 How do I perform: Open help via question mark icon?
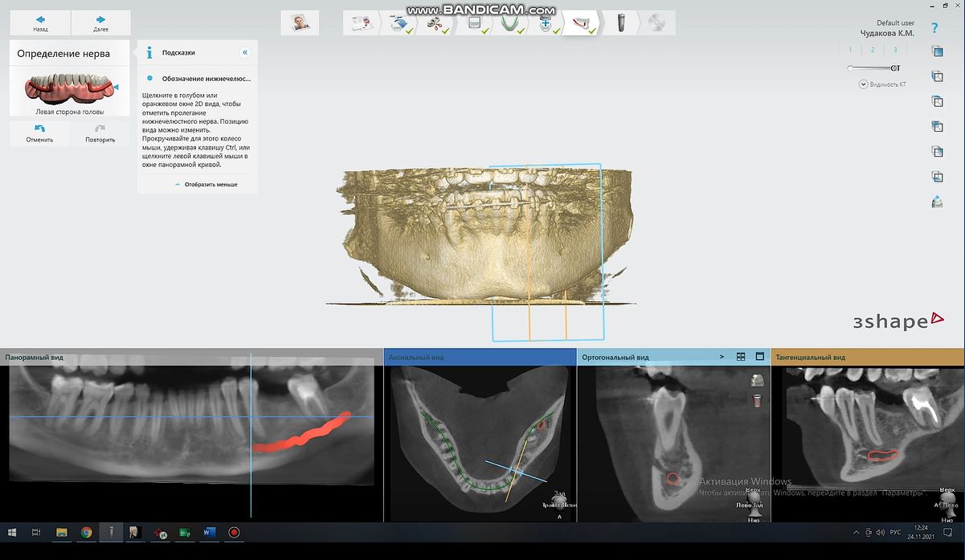pyautogui.click(x=934, y=28)
